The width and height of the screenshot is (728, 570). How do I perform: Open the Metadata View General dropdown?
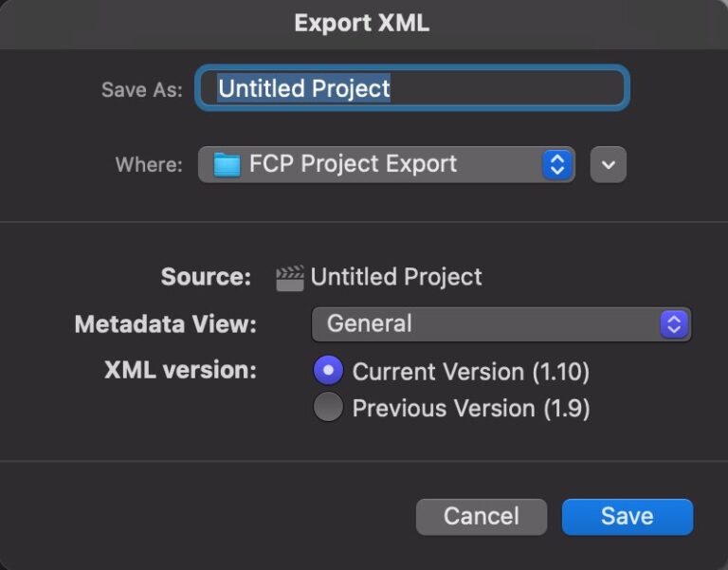tap(501, 323)
